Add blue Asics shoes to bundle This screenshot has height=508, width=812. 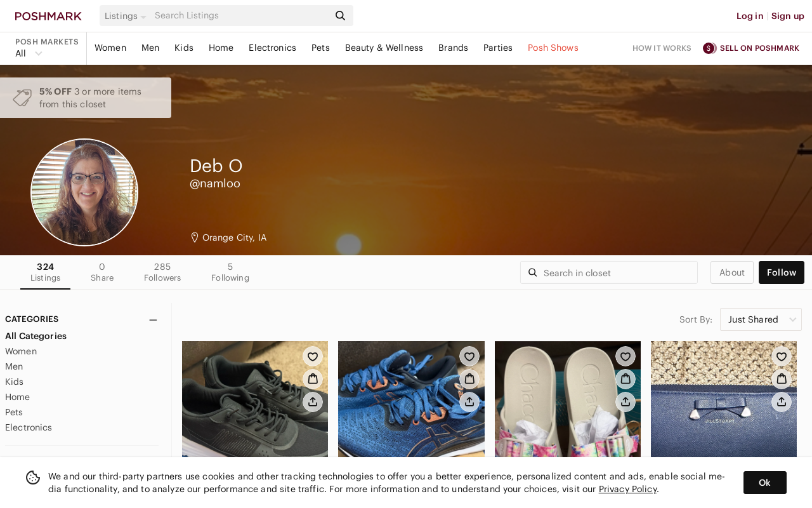pos(469,379)
